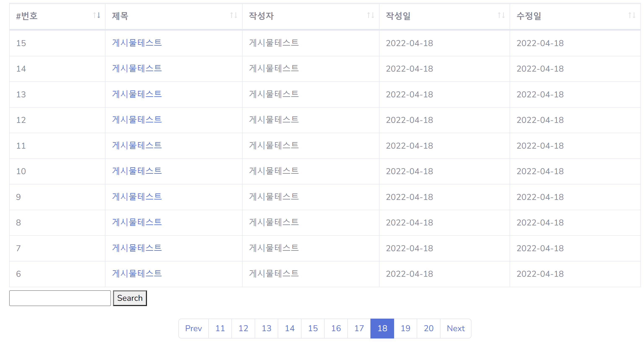This screenshot has height=350, width=644.
Task: Toggle sort icon on 작성일 column
Action: 501,15
